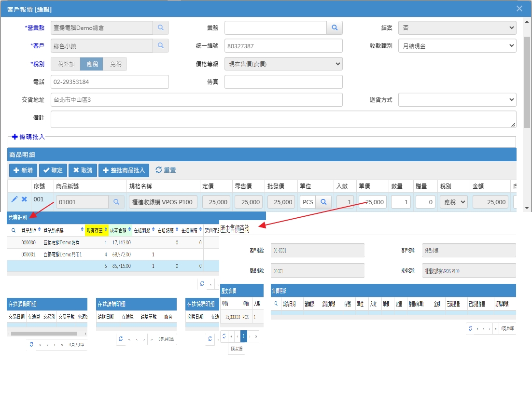The width and height of the screenshot is (532, 407).
Task: Click 數量 quantity input field
Action: click(401, 202)
